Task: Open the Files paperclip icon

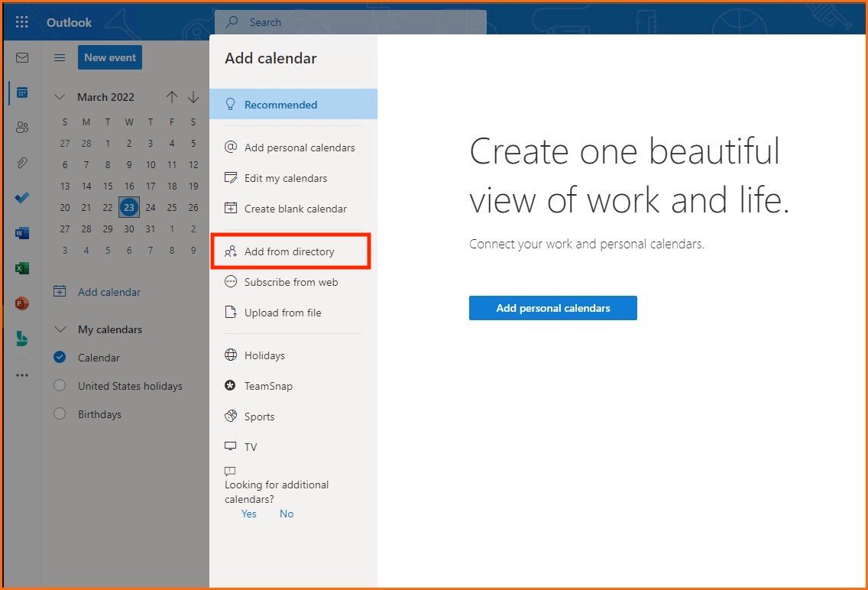Action: coord(22,163)
